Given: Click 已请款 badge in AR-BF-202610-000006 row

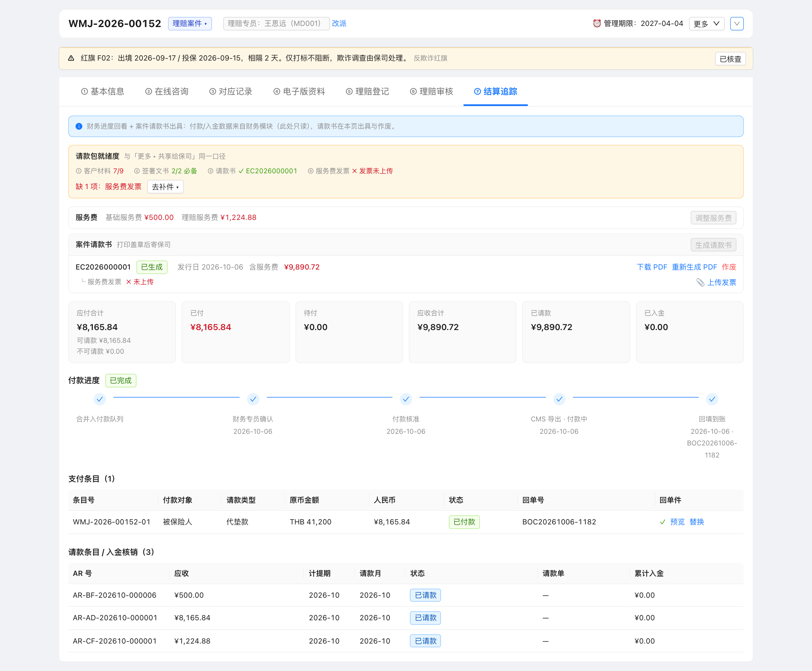Looking at the screenshot, I should click(x=426, y=595).
